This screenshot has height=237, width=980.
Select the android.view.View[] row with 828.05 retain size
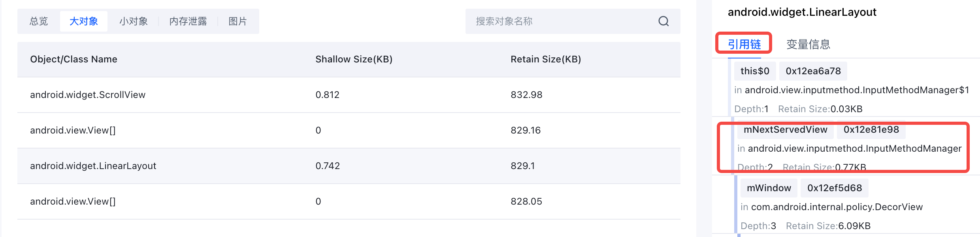(349, 201)
